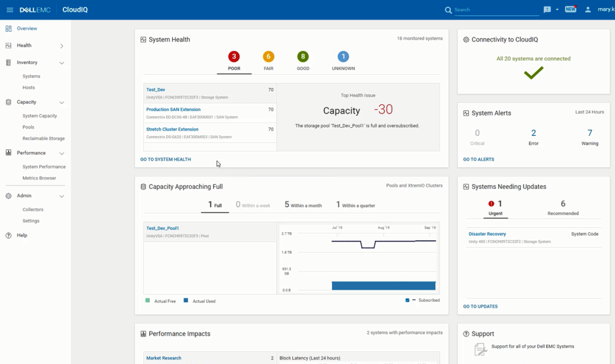Open Production SAN Extension link
This screenshot has height=364, width=615.
173,109
